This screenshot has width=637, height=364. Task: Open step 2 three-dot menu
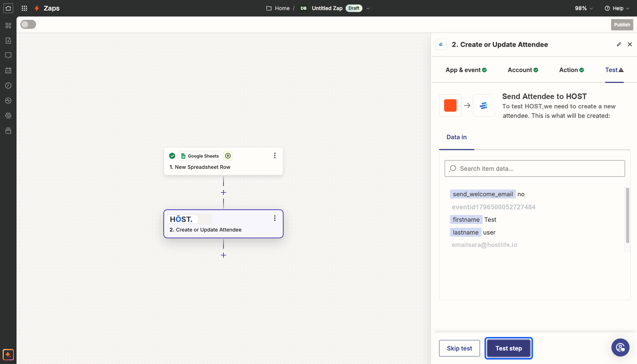275,218
